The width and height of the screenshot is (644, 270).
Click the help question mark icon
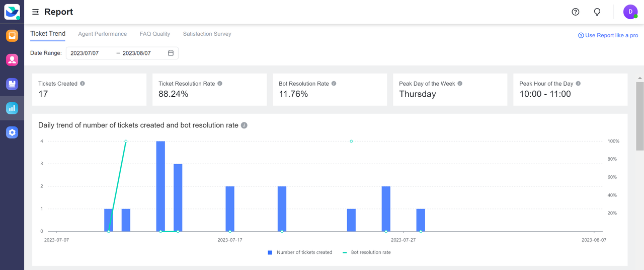(576, 12)
